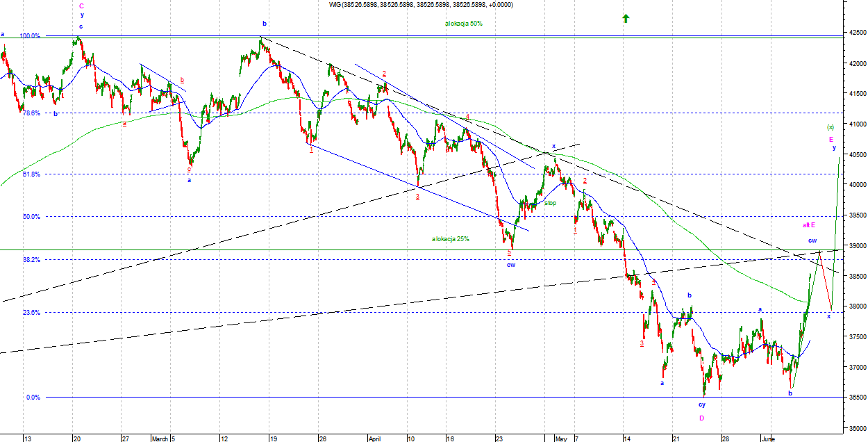This screenshot has width=868, height=442.
Task: Click the green up arrow marker
Action: pyautogui.click(x=625, y=19)
